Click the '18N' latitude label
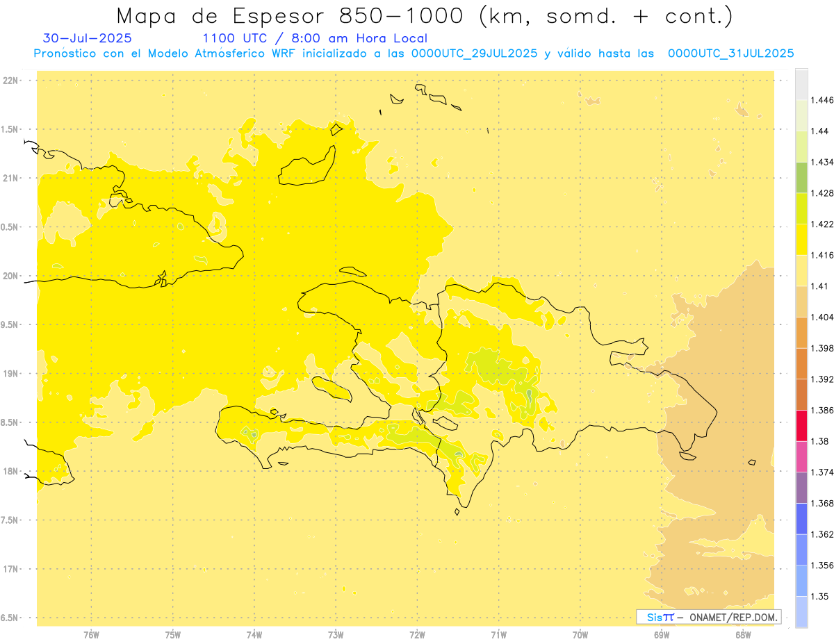Viewport: 834px width, 644px height. [10, 472]
